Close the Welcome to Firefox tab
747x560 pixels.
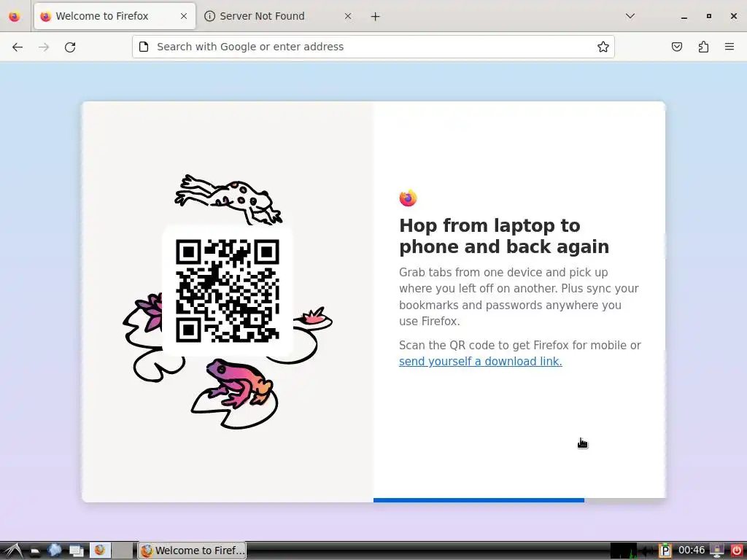point(183,16)
